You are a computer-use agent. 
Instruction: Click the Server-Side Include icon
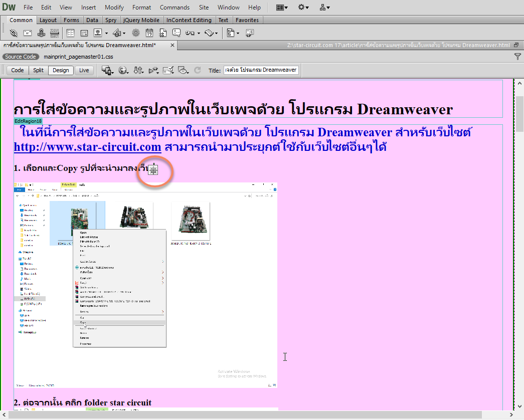click(163, 33)
